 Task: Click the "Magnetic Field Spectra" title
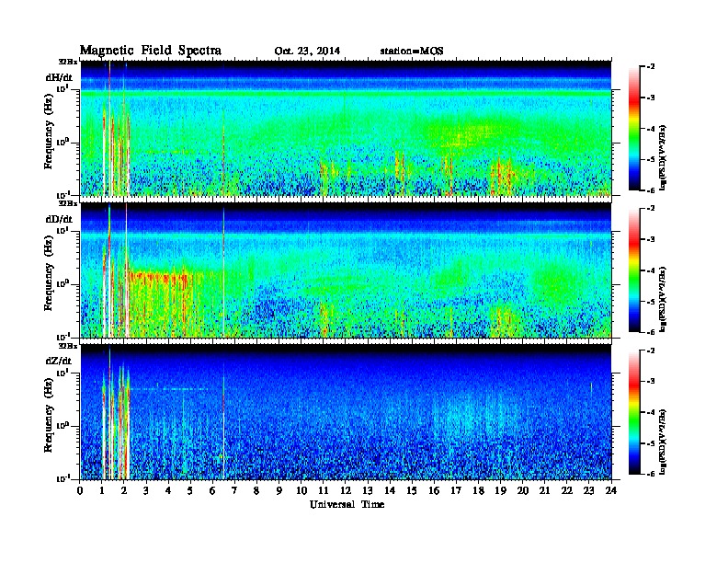click(x=151, y=51)
